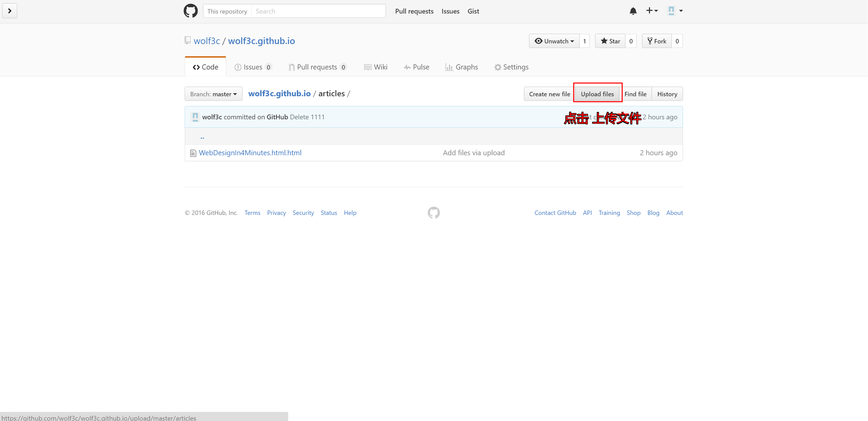Viewport: 868px width, 421px height.
Task: Open the plus create-new dropdown
Action: pyautogui.click(x=652, y=11)
